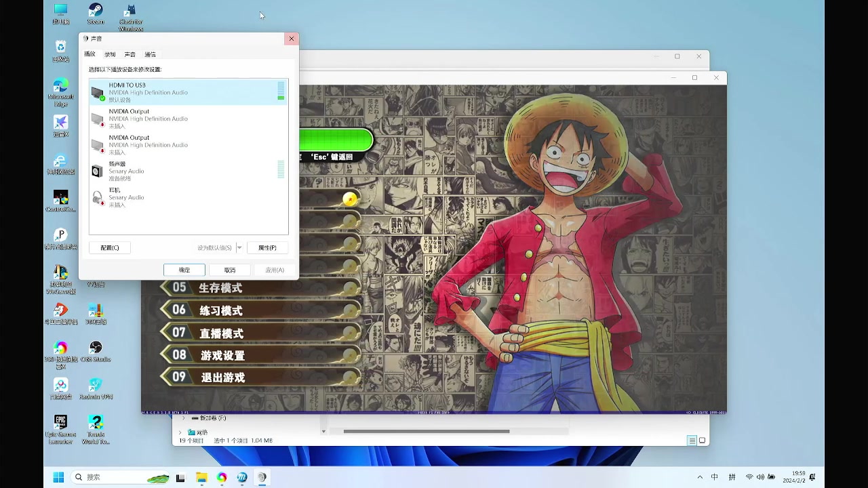Open the 360 browser desktop shortcut
868x488 pixels.
pos(60,354)
